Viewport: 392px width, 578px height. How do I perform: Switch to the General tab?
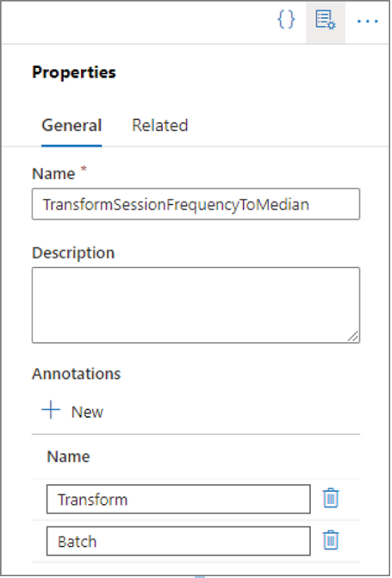coord(72,125)
